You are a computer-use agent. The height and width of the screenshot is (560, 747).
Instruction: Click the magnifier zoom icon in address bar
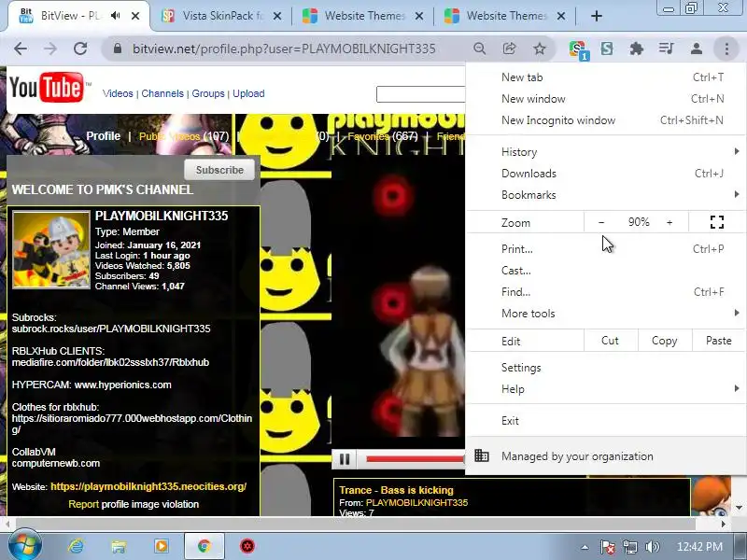(480, 49)
